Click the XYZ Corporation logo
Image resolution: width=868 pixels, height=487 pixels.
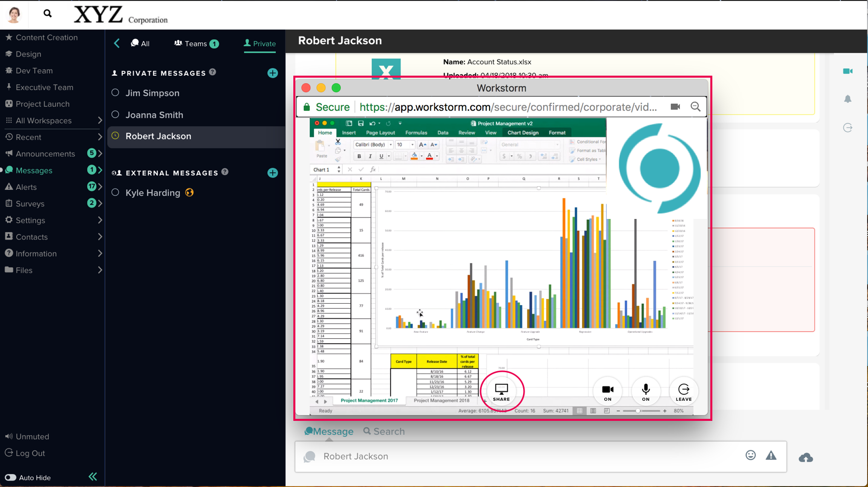tap(121, 15)
